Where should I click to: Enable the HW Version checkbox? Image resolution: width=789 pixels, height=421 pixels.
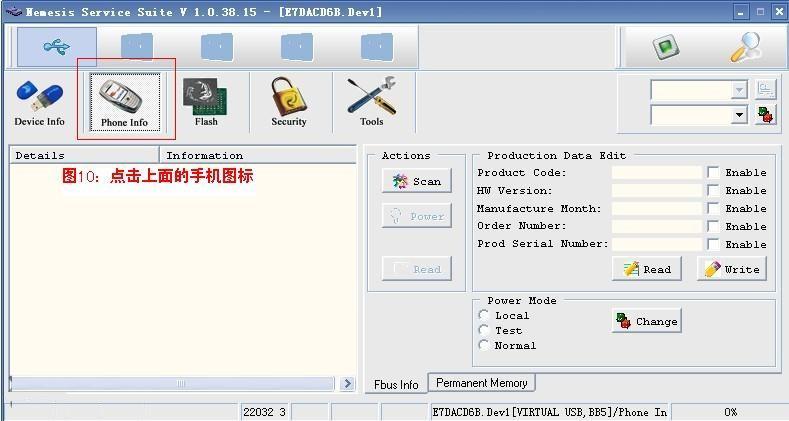coord(713,191)
